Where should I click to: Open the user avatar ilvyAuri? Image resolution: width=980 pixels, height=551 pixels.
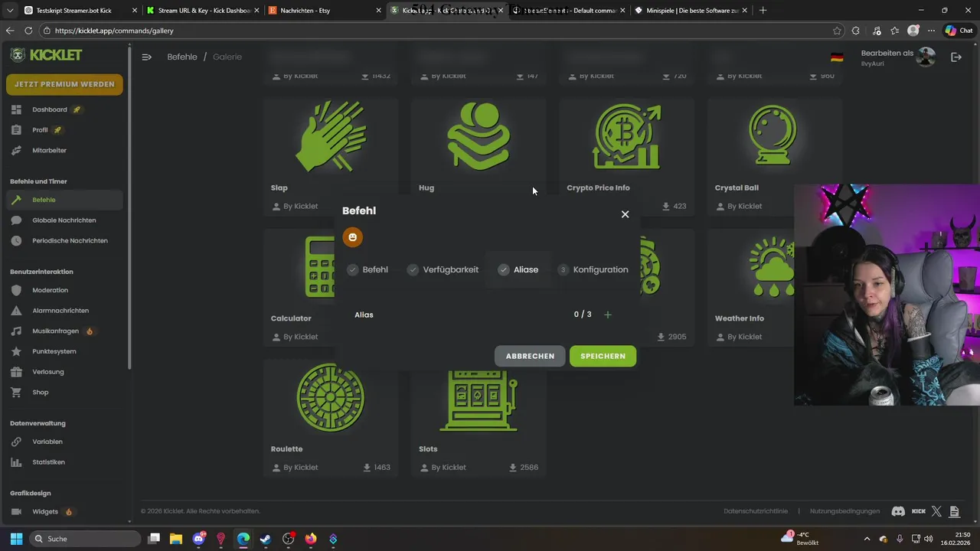click(x=926, y=57)
